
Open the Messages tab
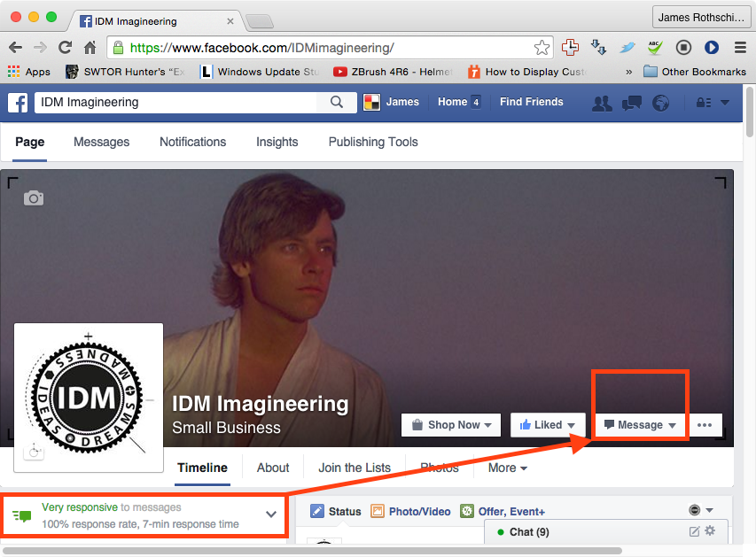coord(102,142)
